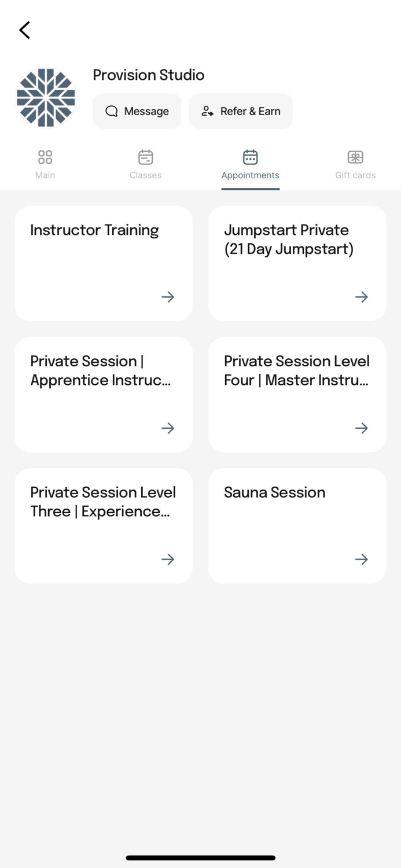Click the back arrow icon
Image resolution: width=401 pixels, height=868 pixels.
coord(24,30)
